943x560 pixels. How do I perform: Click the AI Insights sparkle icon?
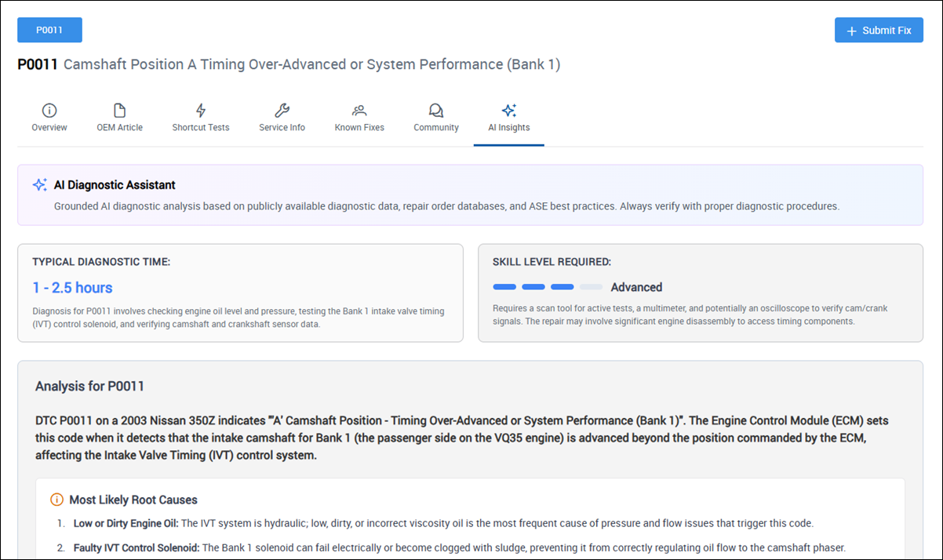[509, 110]
